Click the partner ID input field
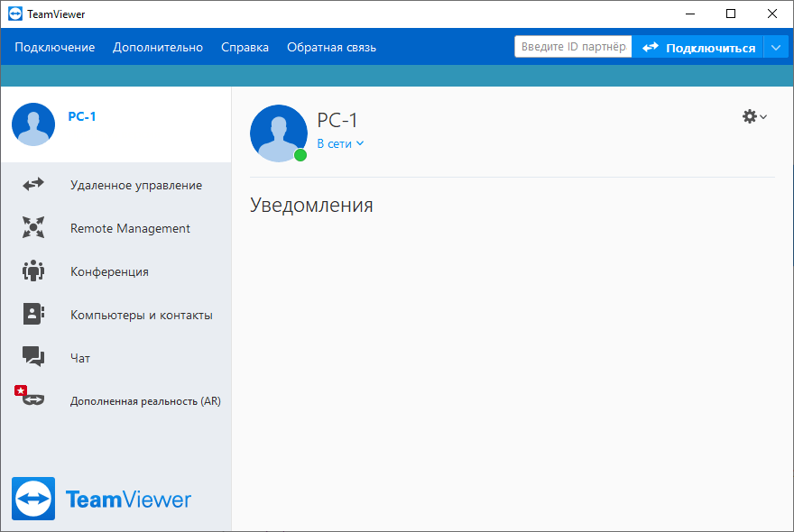The image size is (794, 532). pyautogui.click(x=573, y=47)
